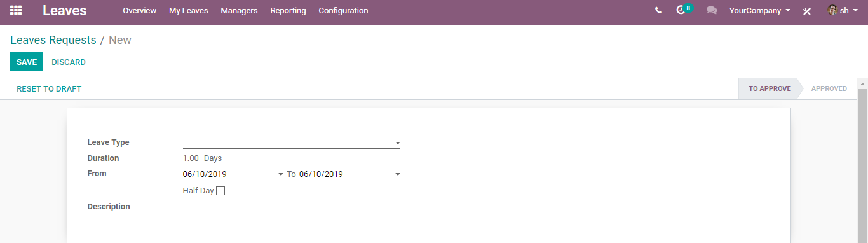Open the Configuration menu
Screen dimensions: 868x243
pyautogui.click(x=343, y=11)
